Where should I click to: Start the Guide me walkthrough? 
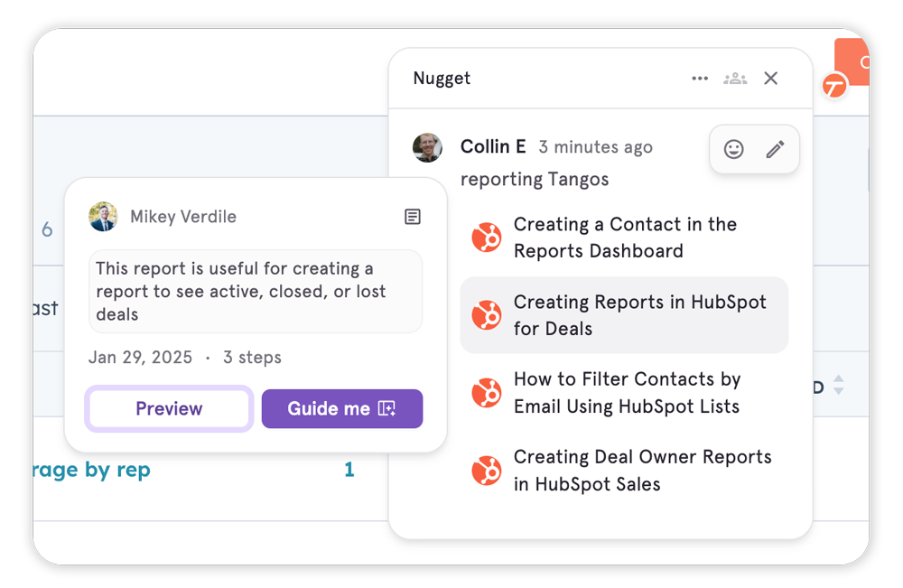click(342, 409)
